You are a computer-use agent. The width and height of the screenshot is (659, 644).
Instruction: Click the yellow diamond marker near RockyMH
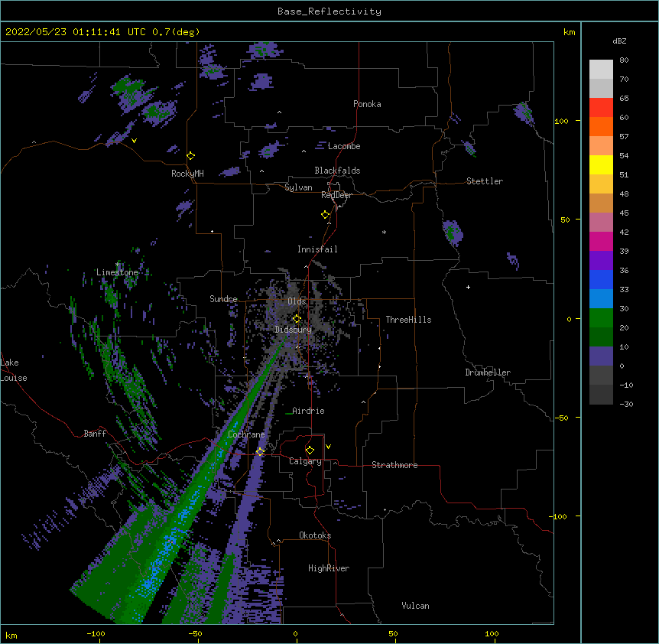(x=191, y=156)
